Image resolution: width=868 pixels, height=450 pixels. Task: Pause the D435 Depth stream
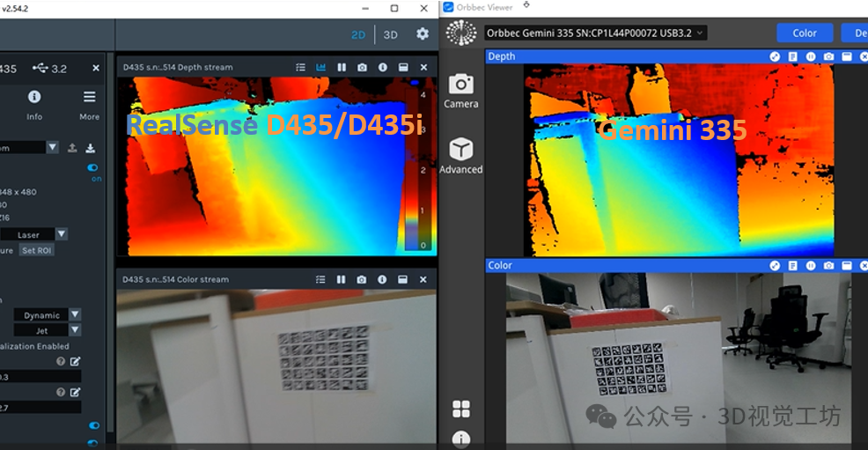[x=342, y=67]
